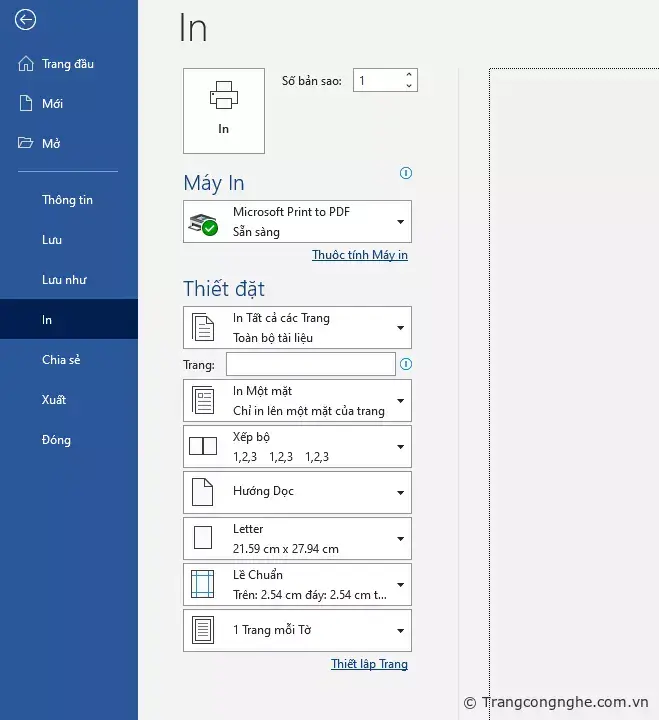Open the Mở folder menu item
The image size is (659, 720).
pos(51,144)
